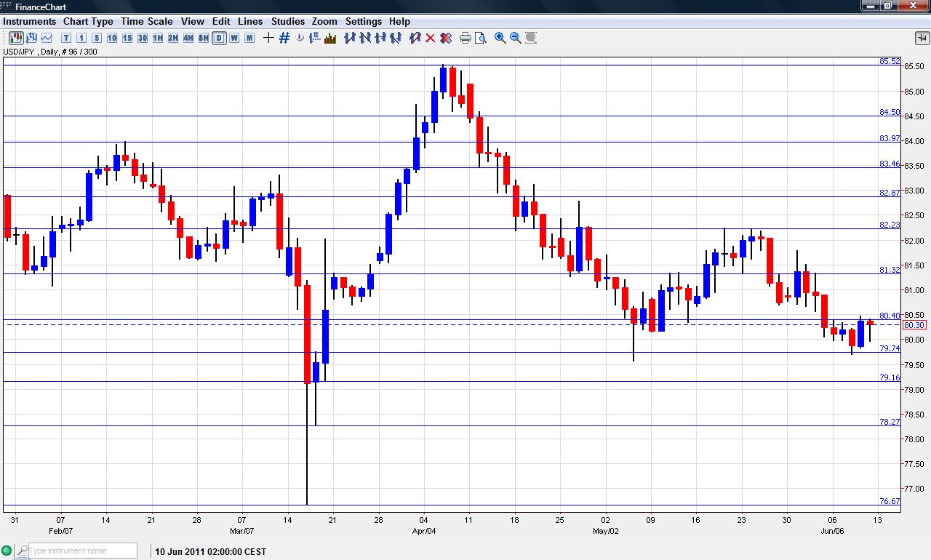Select the 8H time scale button
Viewport: 931px width, 560px height.
point(204,38)
